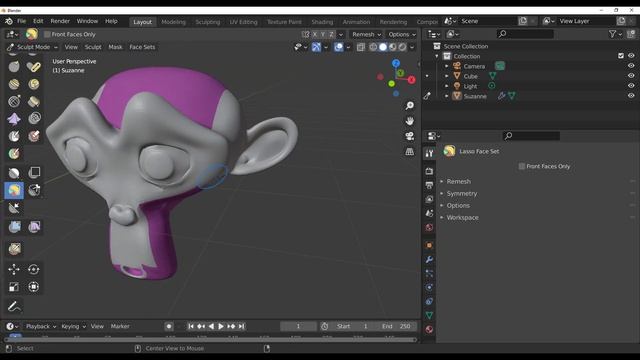Screen dimensions: 640x360
Task: Select the Annotate pencil tool
Action: coord(14,307)
